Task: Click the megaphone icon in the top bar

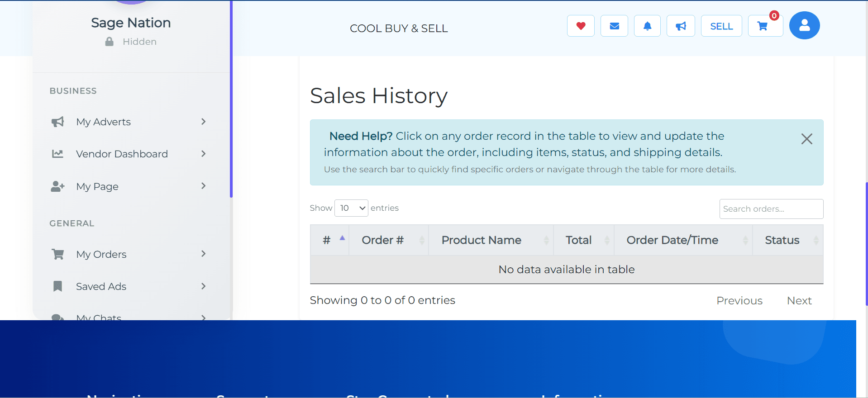Action: pyautogui.click(x=681, y=26)
